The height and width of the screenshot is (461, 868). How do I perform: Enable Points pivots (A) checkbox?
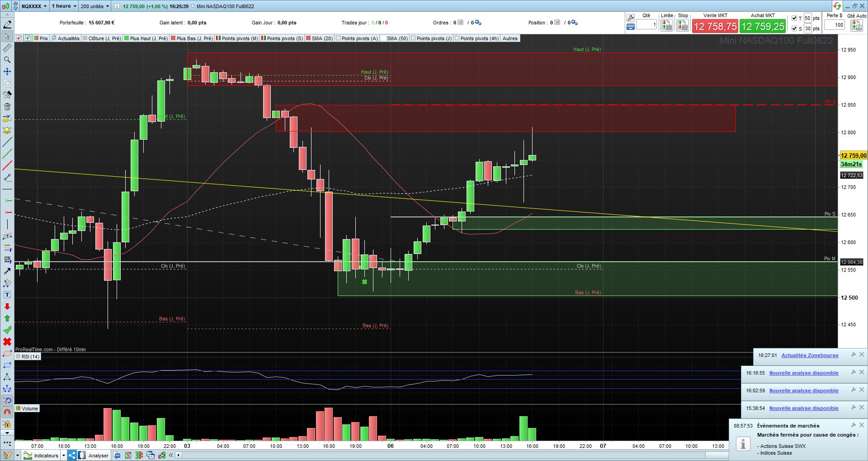338,38
